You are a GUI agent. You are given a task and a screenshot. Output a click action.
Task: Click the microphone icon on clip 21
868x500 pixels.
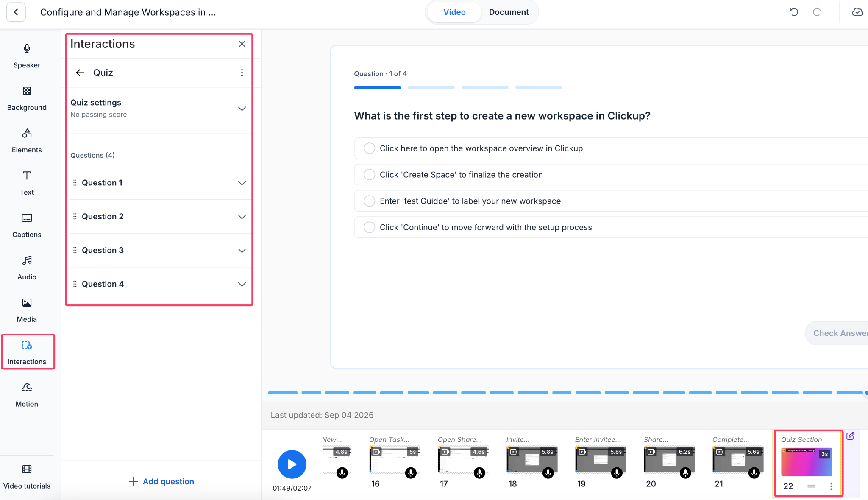coord(754,472)
